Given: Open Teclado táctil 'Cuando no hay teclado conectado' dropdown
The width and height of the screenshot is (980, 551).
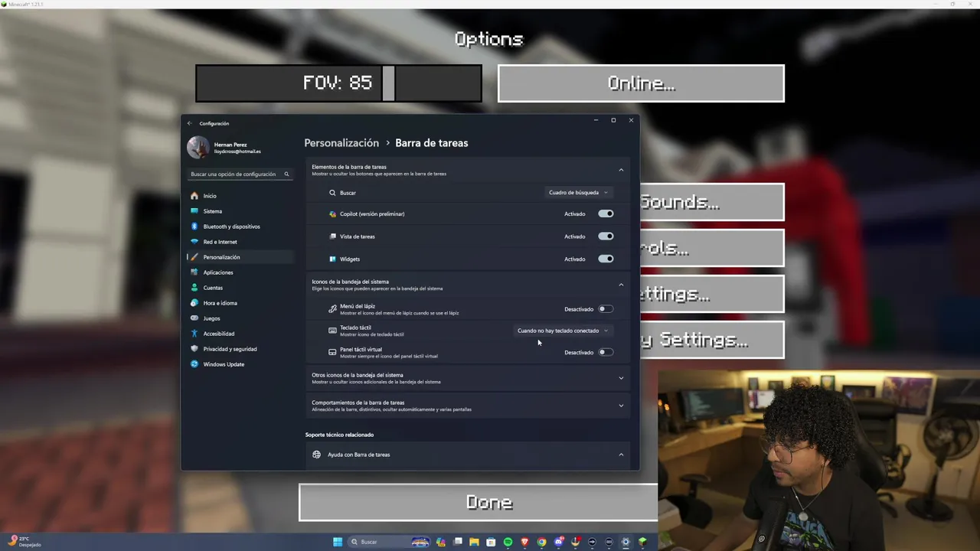Looking at the screenshot, I should (x=563, y=331).
